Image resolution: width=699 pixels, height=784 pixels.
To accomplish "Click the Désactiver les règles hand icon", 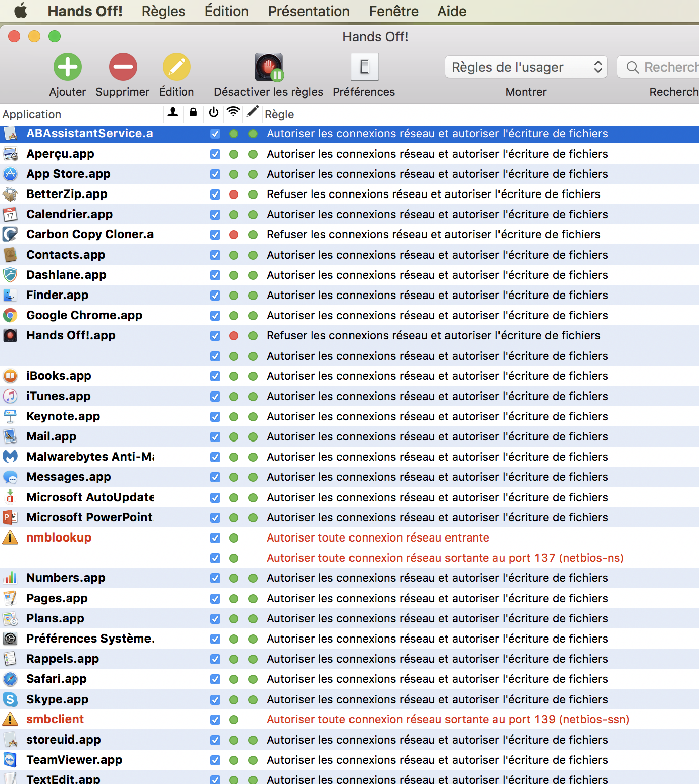I will pyautogui.click(x=268, y=67).
